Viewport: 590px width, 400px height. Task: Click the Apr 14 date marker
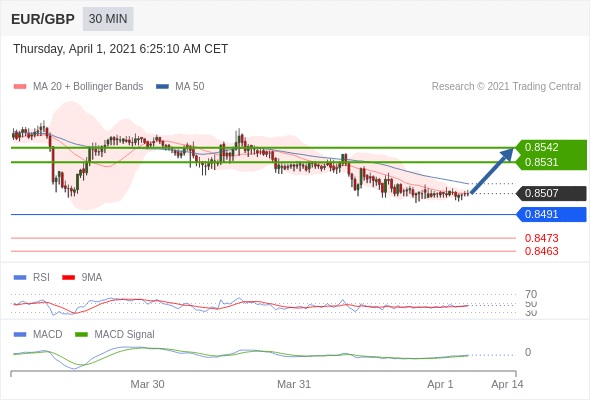pyautogui.click(x=507, y=384)
